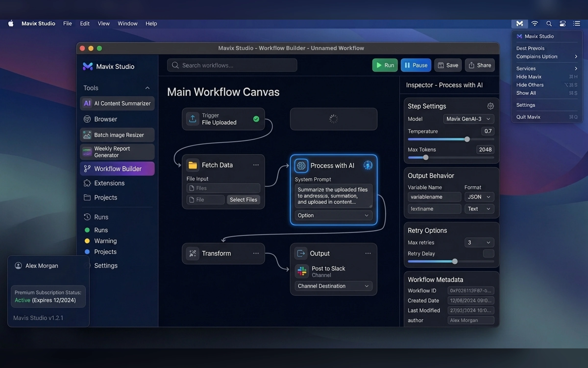The height and width of the screenshot is (368, 588).
Task: Click the Trigger upload icon
Action: coord(193,119)
